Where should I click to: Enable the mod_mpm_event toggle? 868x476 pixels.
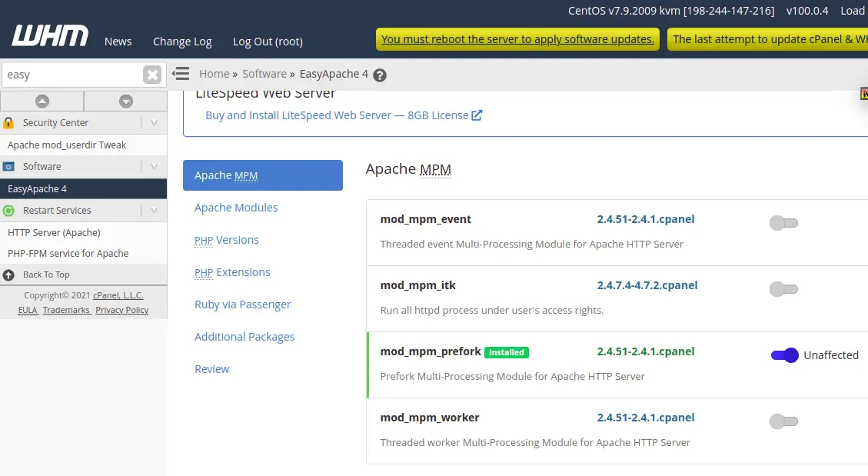(783, 223)
